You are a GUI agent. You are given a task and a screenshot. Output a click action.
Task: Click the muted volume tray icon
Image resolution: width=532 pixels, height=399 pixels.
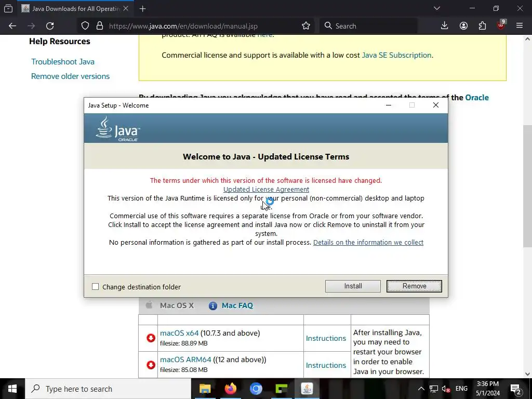coord(446,389)
